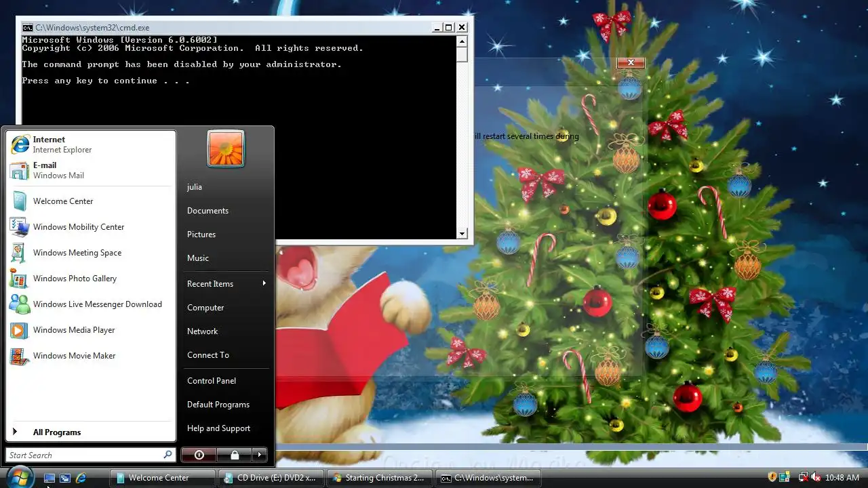
Task: Launch Internet Explorer from quick launch
Action: (81, 478)
